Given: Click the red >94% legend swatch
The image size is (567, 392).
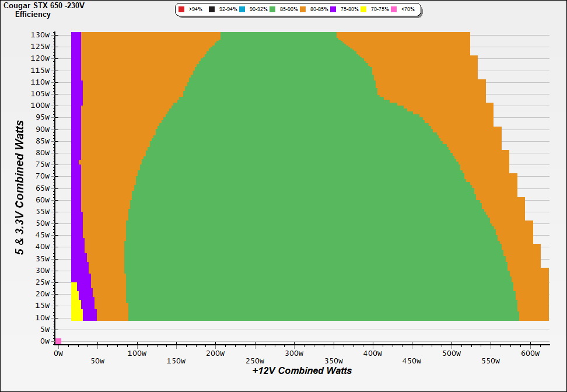Looking at the screenshot, I should [x=181, y=10].
